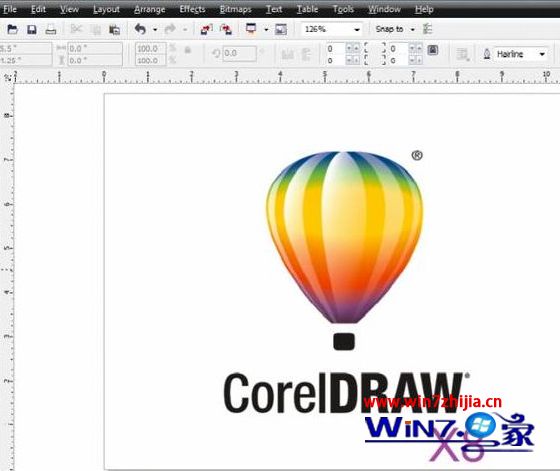Viewport: 560px width, 471px height.
Task: Click the Application Launcher icon
Action: 251,29
